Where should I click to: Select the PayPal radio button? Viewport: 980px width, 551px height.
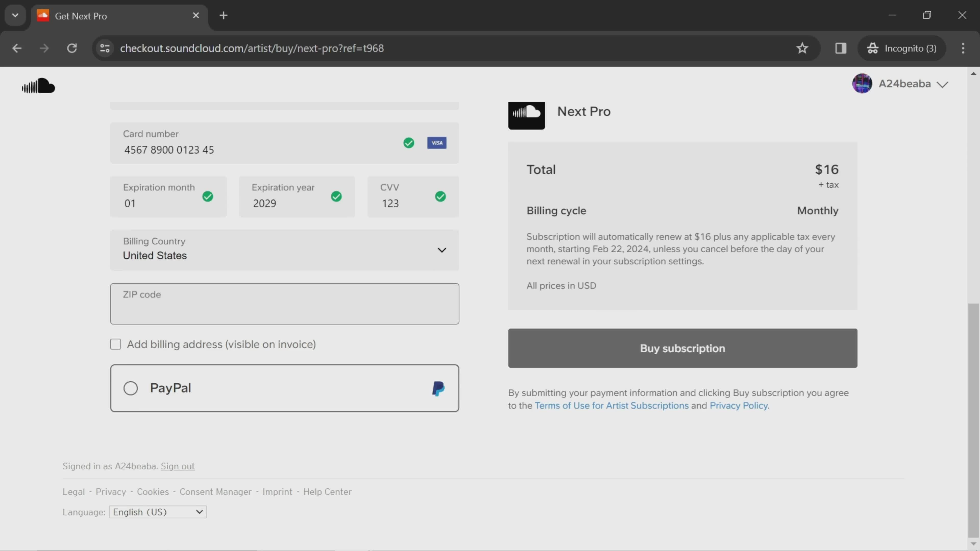point(131,387)
